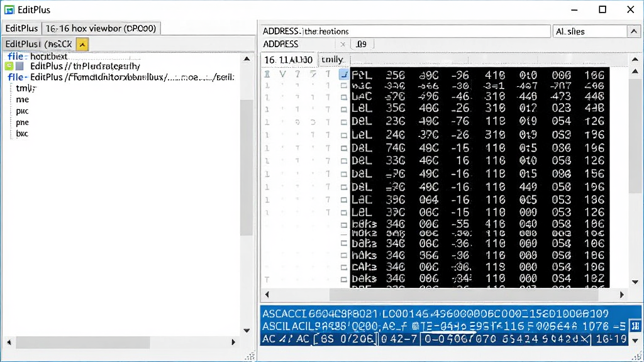This screenshot has height=362, width=644.
Task: Click the left tree panel scroll-right arrow
Action: point(233,342)
